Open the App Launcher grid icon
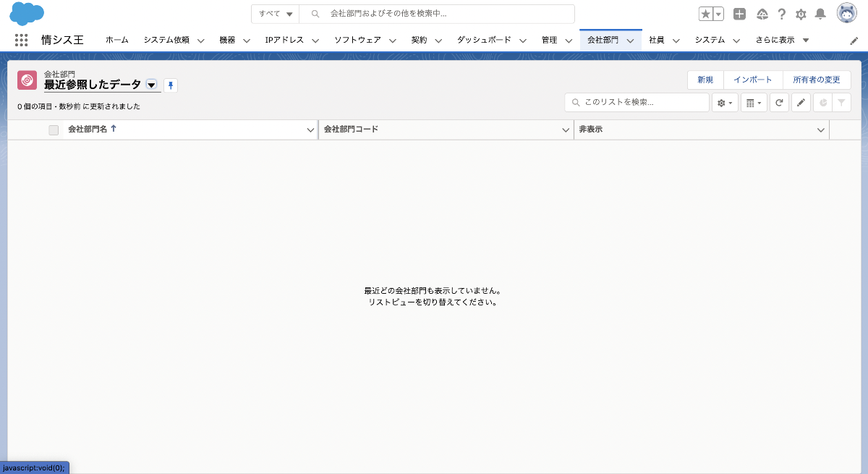Viewport: 868px width, 474px height. [21, 41]
